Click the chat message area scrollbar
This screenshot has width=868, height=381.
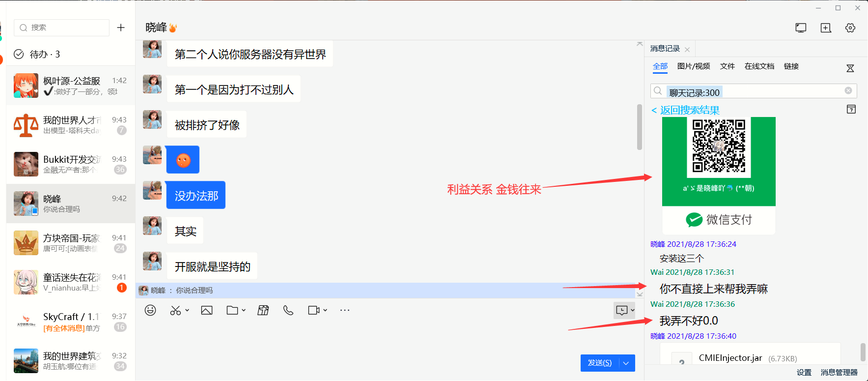(640, 127)
